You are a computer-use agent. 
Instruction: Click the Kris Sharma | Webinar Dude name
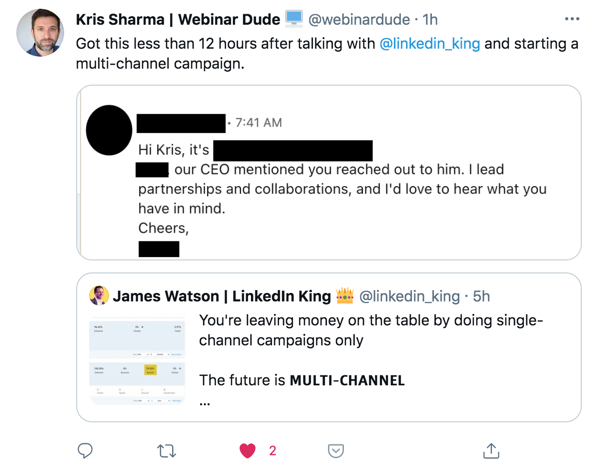(x=178, y=19)
